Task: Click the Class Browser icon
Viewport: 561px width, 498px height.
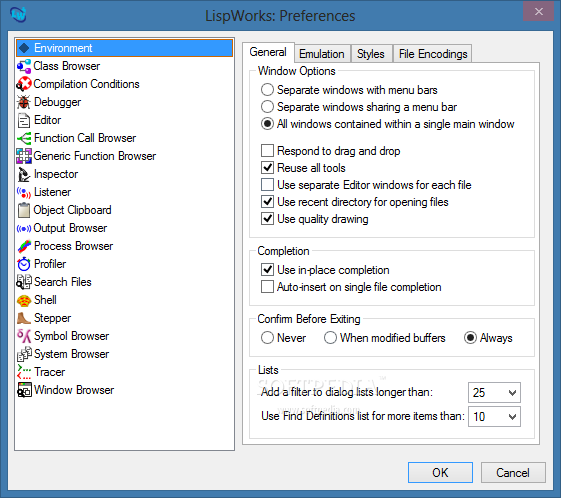Action: [x=24, y=66]
